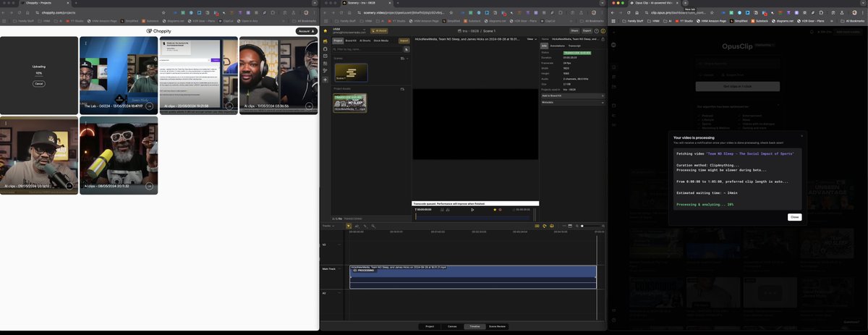The height and width of the screenshot is (335, 868).
Task: Click the Export button in Scenery
Action: 587,31
